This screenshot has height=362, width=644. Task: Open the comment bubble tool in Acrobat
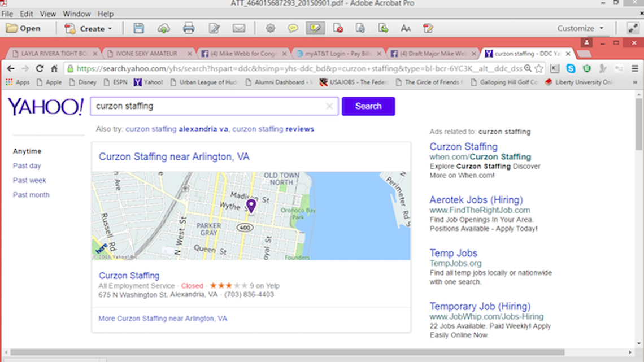293,28
